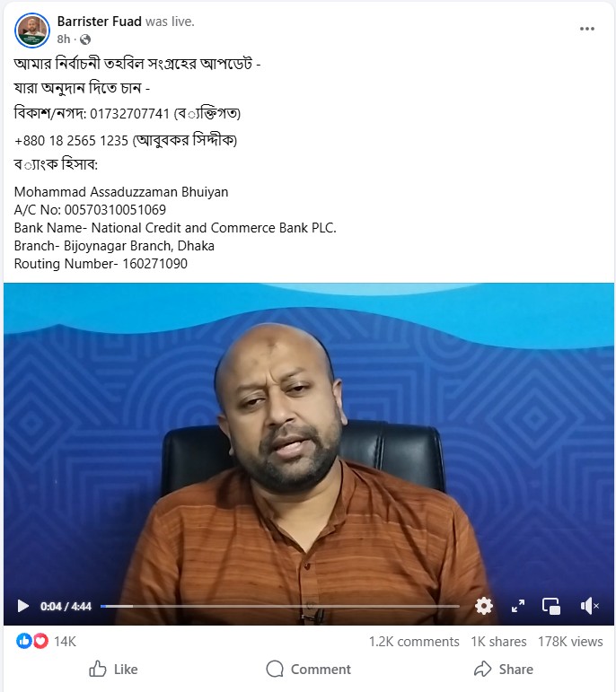The height and width of the screenshot is (692, 616).
Task: Like this post
Action: click(113, 669)
